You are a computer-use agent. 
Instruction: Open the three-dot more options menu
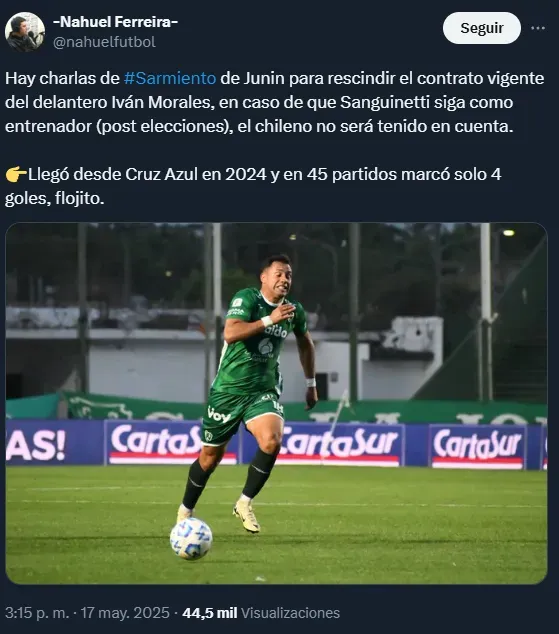click(x=538, y=28)
